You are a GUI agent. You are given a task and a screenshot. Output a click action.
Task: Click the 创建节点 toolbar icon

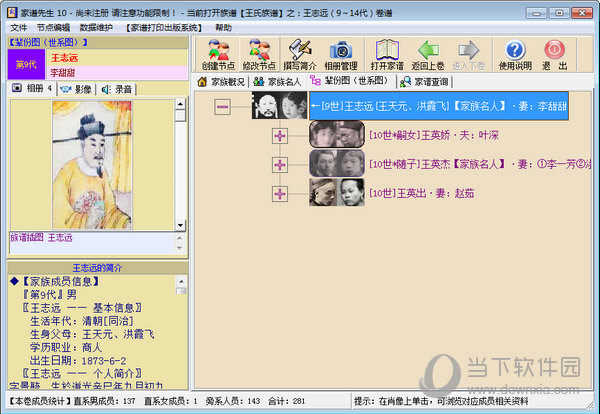point(218,54)
